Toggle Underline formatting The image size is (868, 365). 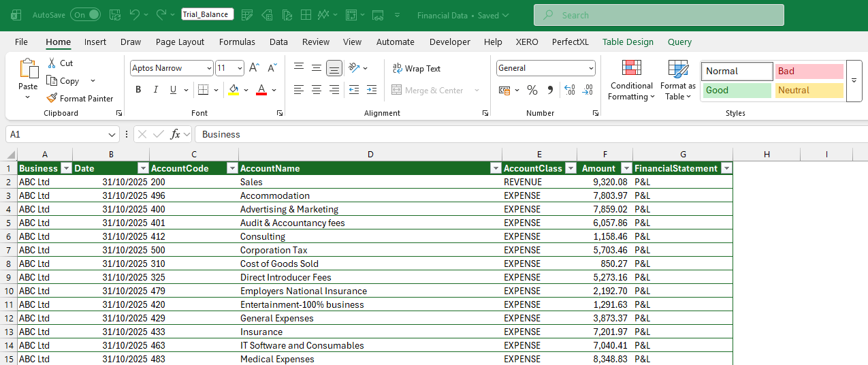pos(173,90)
